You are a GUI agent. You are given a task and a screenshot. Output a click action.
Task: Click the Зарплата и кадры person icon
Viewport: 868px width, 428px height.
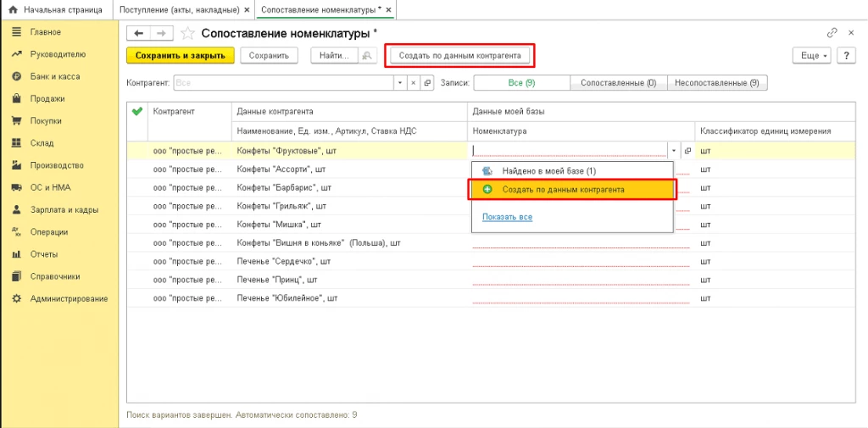(17, 210)
